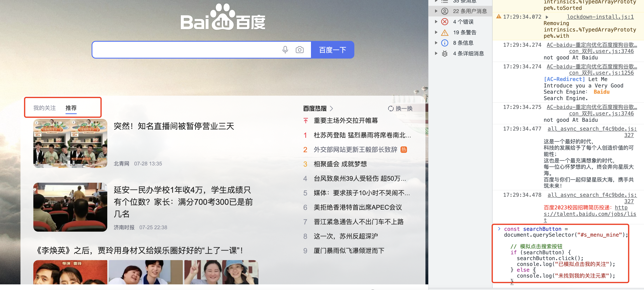Click inside the Baidu search input box
Image resolution: width=644 pixels, height=290 pixels.
point(185,50)
